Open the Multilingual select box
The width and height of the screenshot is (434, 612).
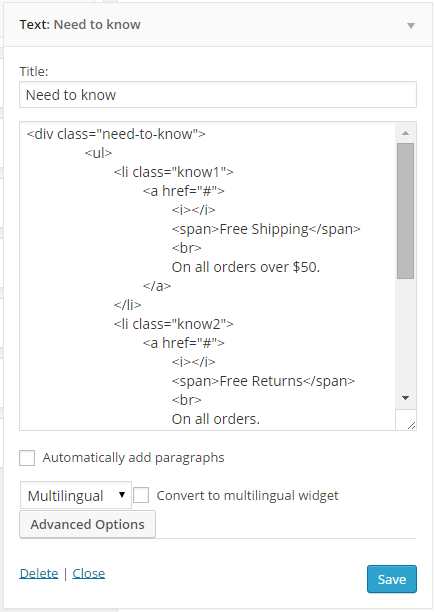pos(76,496)
